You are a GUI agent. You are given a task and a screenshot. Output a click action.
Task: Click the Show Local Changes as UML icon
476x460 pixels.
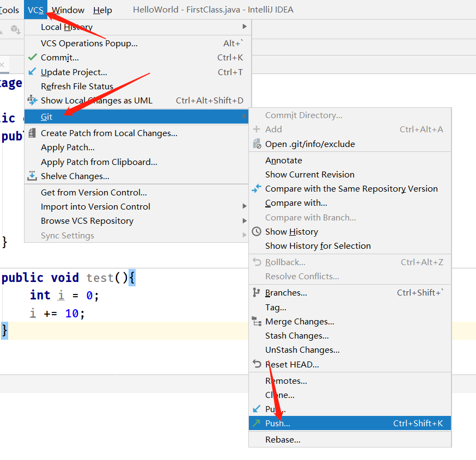[x=32, y=100]
